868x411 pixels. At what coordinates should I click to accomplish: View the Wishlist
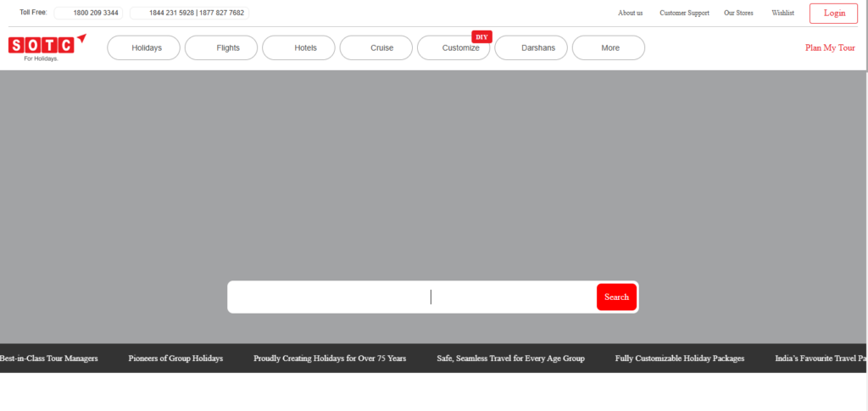tap(782, 14)
